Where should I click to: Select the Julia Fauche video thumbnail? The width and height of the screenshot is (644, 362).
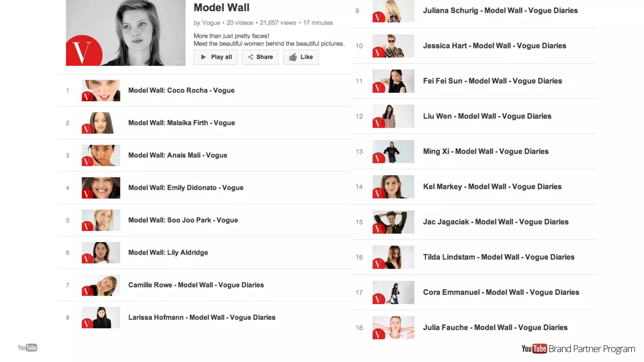point(393,327)
